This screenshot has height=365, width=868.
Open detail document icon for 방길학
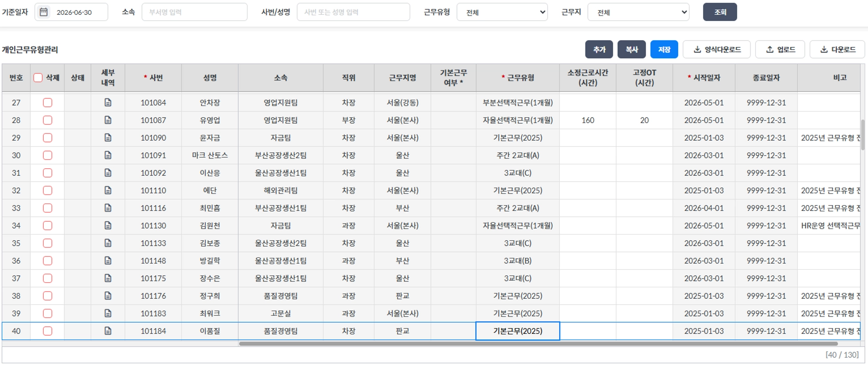coord(108,261)
